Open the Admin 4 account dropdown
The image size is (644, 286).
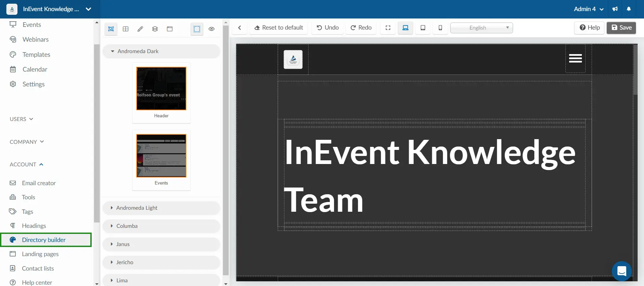(589, 9)
